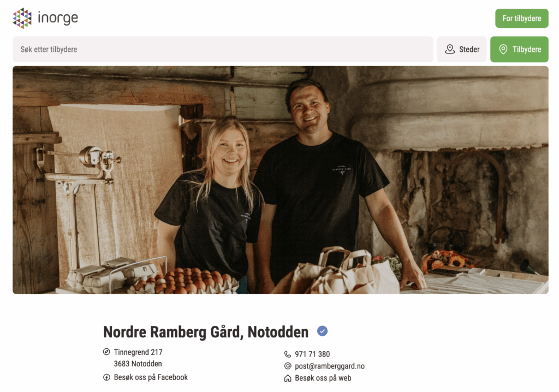Focus the Søk etter tilbydere search field
The image size is (559, 392).
coord(223,49)
